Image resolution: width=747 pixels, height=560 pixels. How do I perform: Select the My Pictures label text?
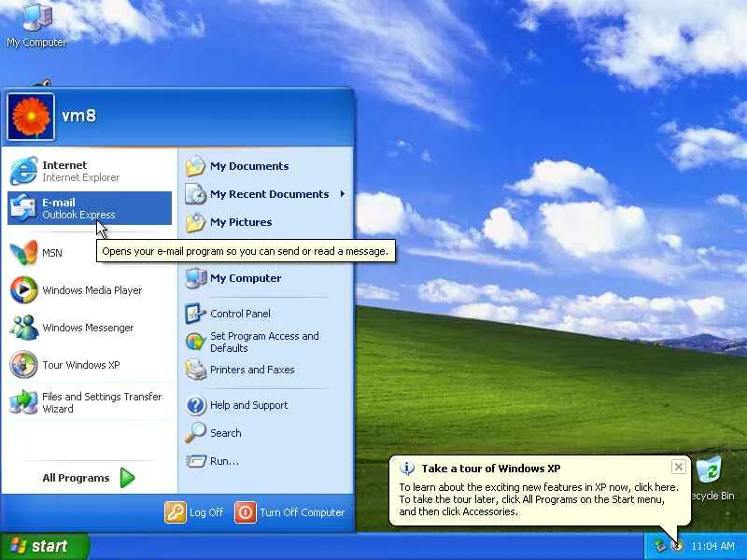[x=241, y=222]
